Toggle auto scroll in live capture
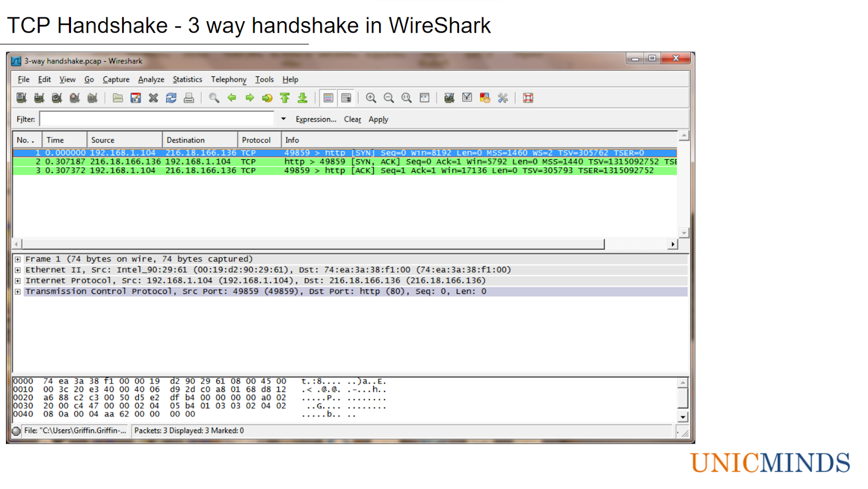The height and width of the screenshot is (489, 868). (x=346, y=98)
